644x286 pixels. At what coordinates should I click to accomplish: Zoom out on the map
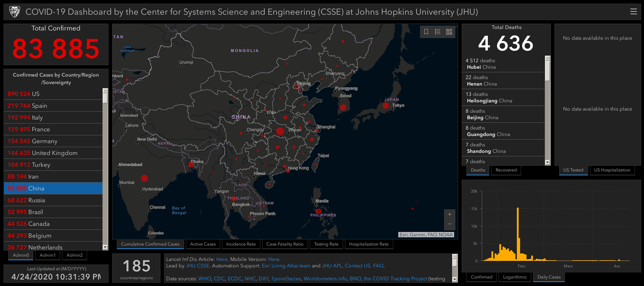(x=450, y=224)
